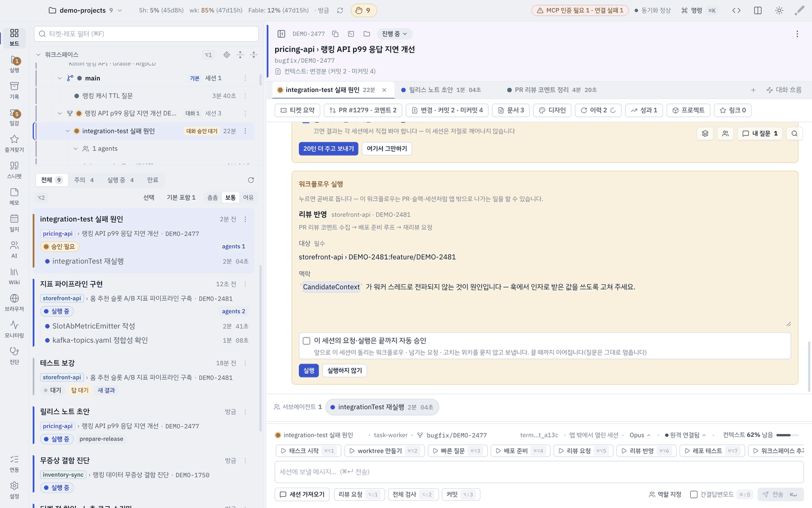This screenshot has height=508, width=812.
Task: Open the 메모 notes icon
Action: 14,196
